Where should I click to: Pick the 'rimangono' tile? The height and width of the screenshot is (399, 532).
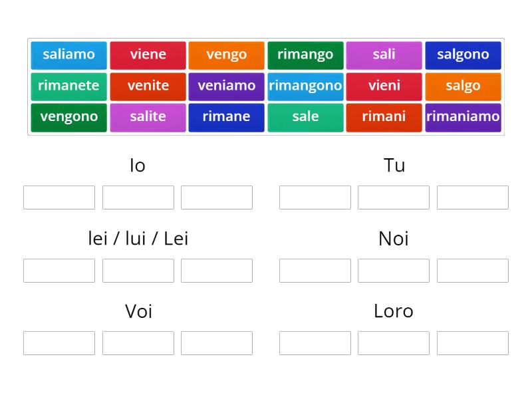click(x=305, y=86)
